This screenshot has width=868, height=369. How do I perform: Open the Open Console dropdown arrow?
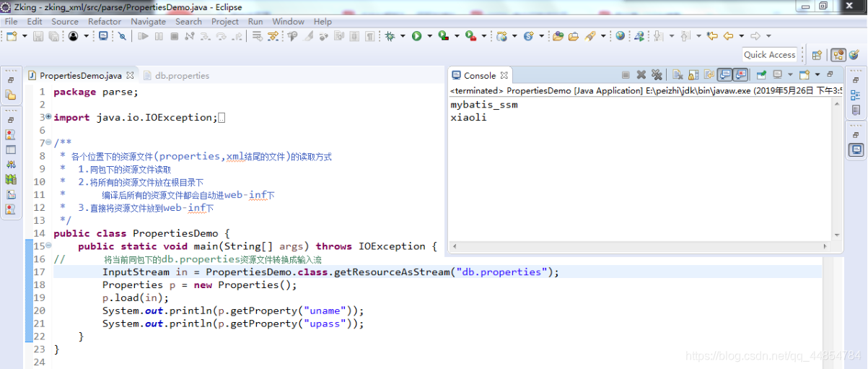click(x=817, y=74)
